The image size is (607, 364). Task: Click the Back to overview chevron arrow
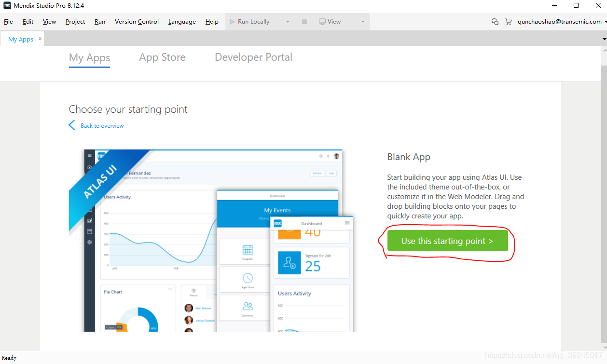[x=72, y=125]
